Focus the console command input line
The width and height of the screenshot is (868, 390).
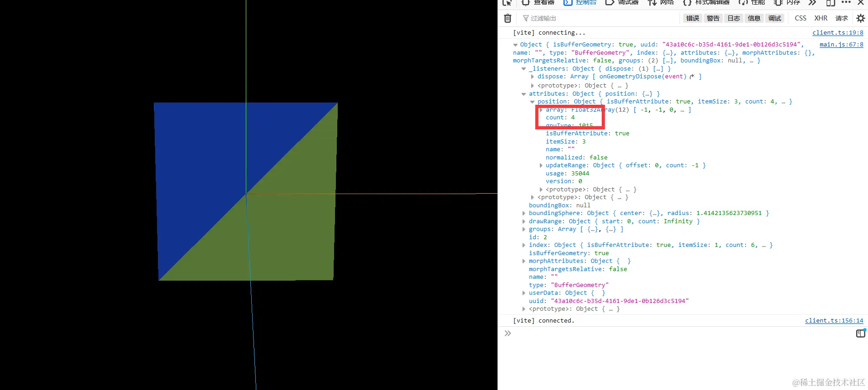683,334
